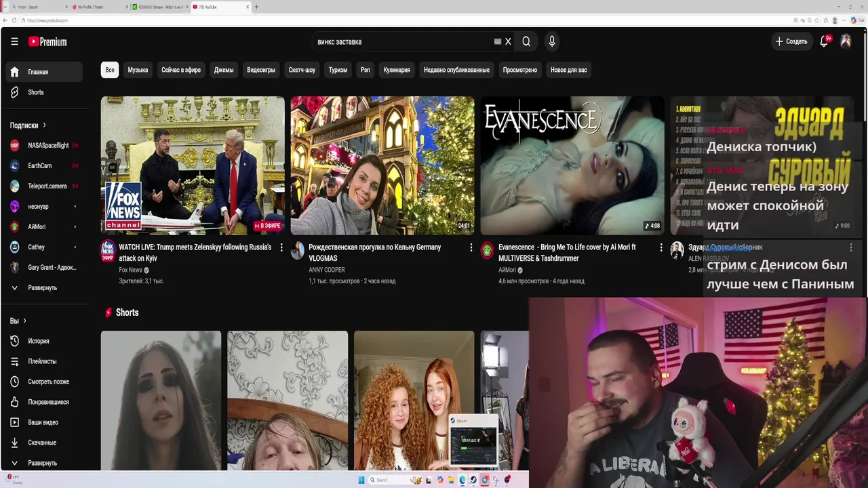Open video title WATCH LIVE: Trump meets Zelenskyy
The width and height of the screenshot is (868, 488).
[195, 253]
